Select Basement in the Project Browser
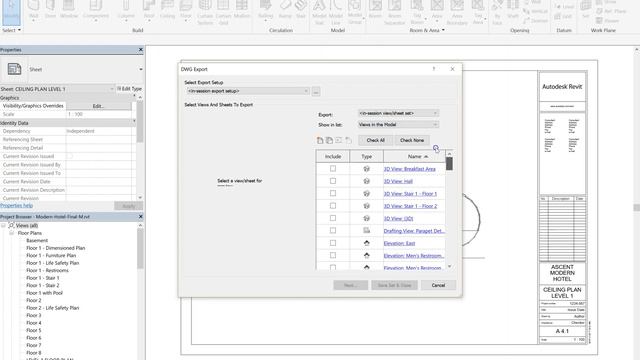 [x=37, y=240]
